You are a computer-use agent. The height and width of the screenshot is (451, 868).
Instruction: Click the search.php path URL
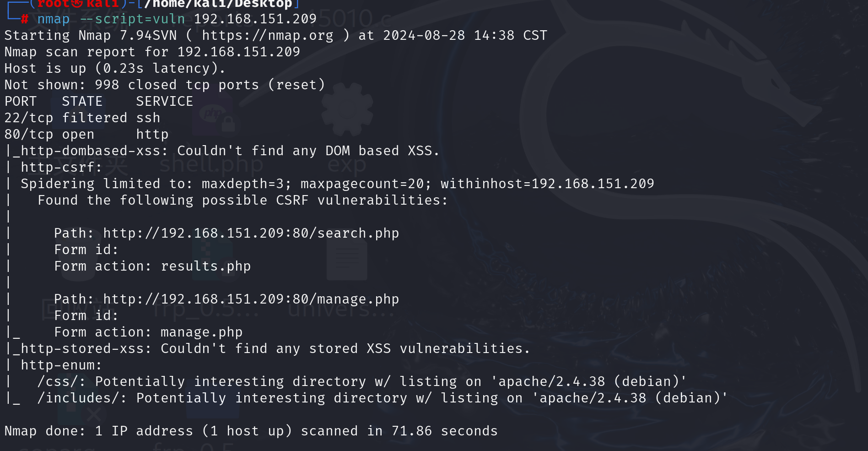coord(251,233)
